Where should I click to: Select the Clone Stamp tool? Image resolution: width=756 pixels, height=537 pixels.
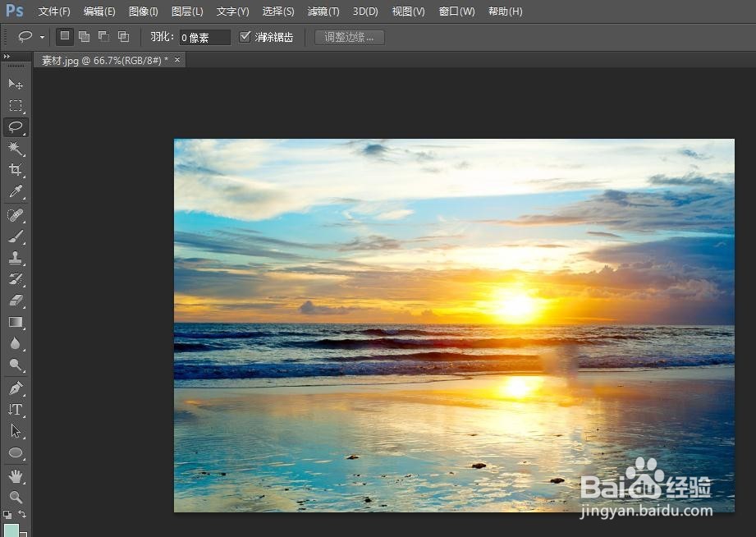[x=16, y=258]
